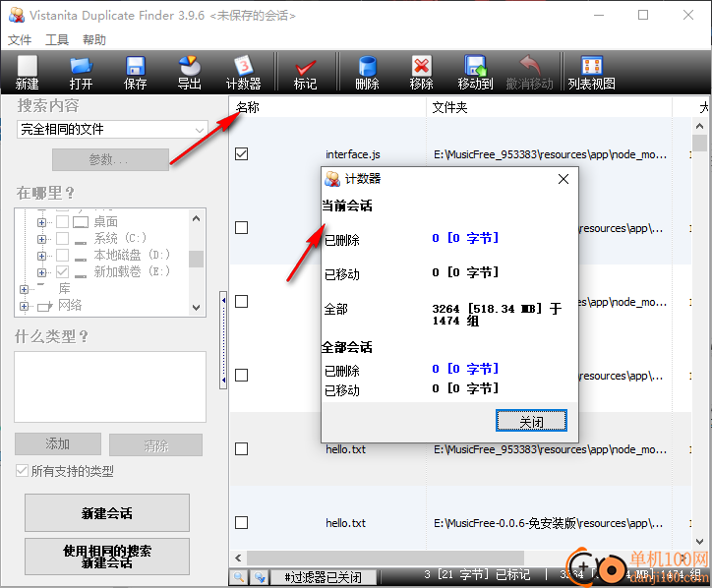Image resolution: width=712 pixels, height=588 pixels.
Task: Expand the 桌面 tree node
Action: pos(41,222)
